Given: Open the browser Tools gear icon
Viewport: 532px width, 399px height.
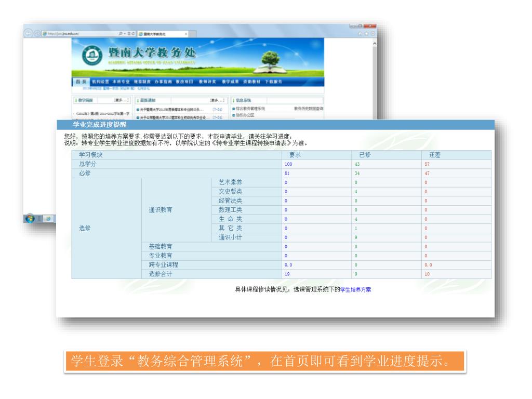Looking at the screenshot, I should (373, 34).
